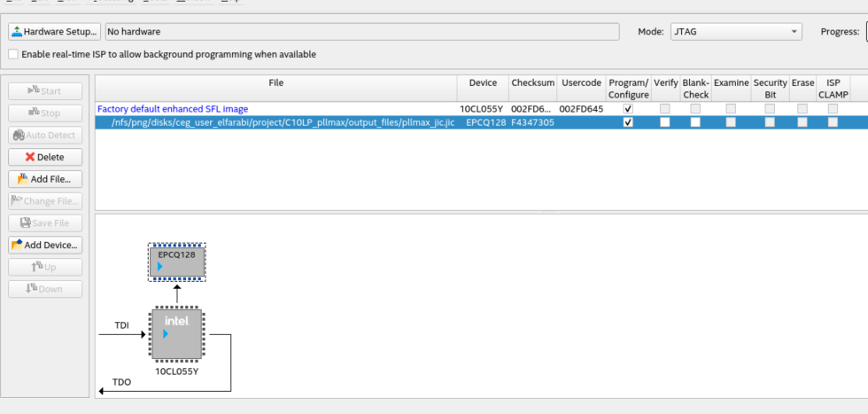Toggle Program/Configure for pllmax_jic.jic file
This screenshot has height=414, width=868.
click(628, 122)
